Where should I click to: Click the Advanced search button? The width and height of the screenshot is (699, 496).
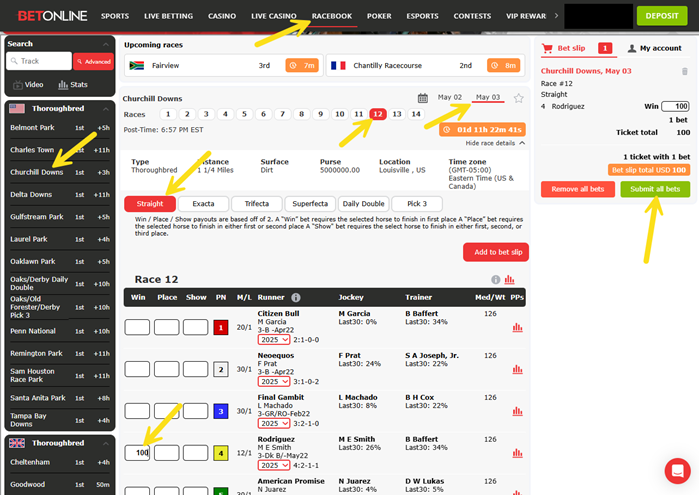tap(94, 61)
